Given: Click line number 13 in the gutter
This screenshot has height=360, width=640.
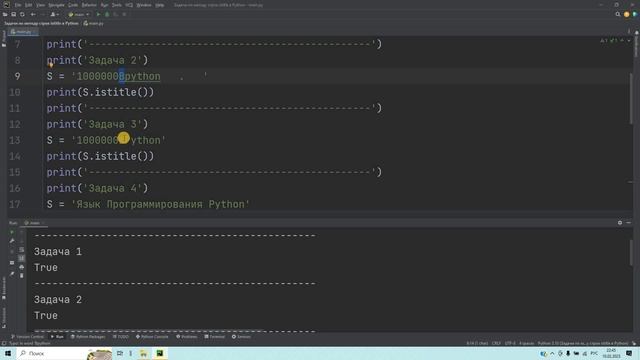Looking at the screenshot, I should tap(15, 140).
